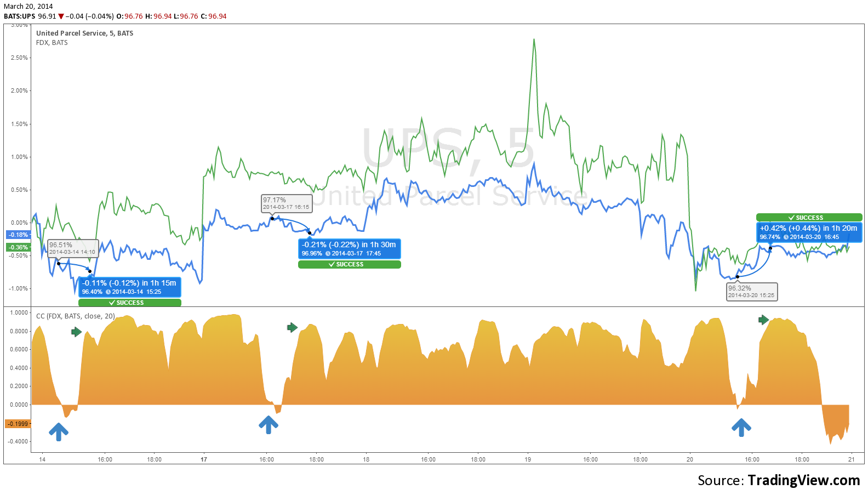Select the blue up arrow below the March 20 dip
Screen dimensions: 868x495
tap(741, 428)
